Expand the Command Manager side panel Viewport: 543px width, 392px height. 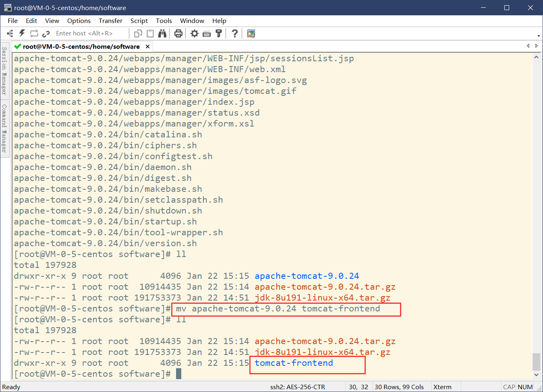pos(4,129)
